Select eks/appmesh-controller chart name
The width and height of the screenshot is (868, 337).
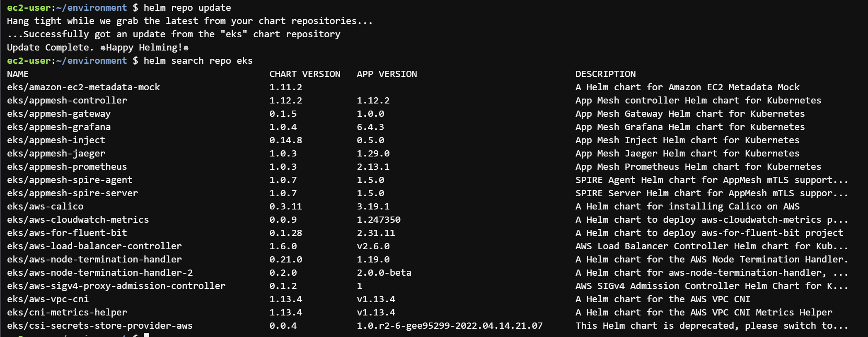67,101
